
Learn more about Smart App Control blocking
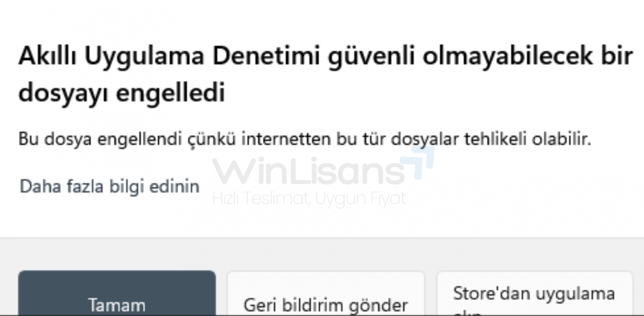(x=109, y=187)
